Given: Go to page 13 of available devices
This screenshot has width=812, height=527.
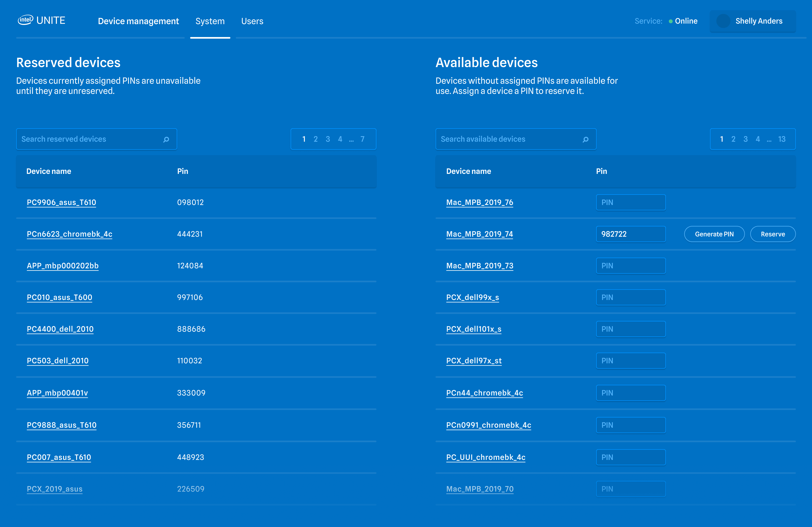Looking at the screenshot, I should 782,139.
